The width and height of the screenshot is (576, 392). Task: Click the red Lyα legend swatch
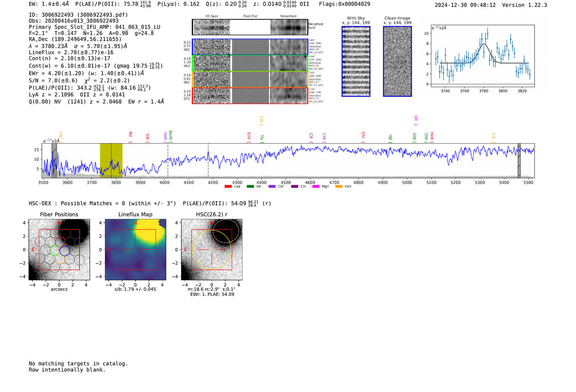click(x=228, y=187)
